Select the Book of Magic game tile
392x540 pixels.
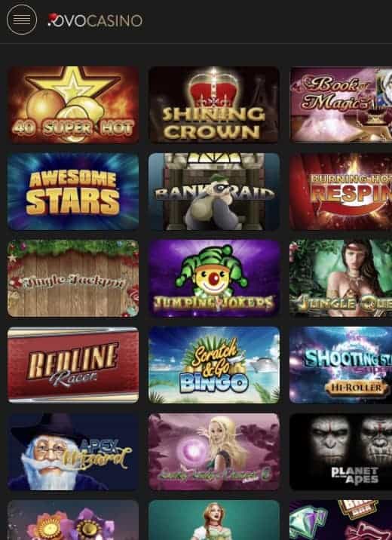click(341, 105)
